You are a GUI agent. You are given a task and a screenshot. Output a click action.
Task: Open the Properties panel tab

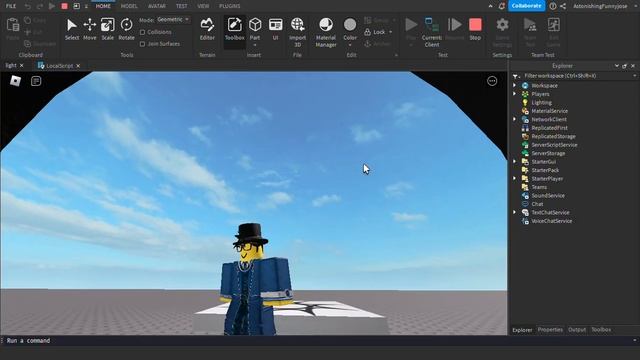coord(550,330)
